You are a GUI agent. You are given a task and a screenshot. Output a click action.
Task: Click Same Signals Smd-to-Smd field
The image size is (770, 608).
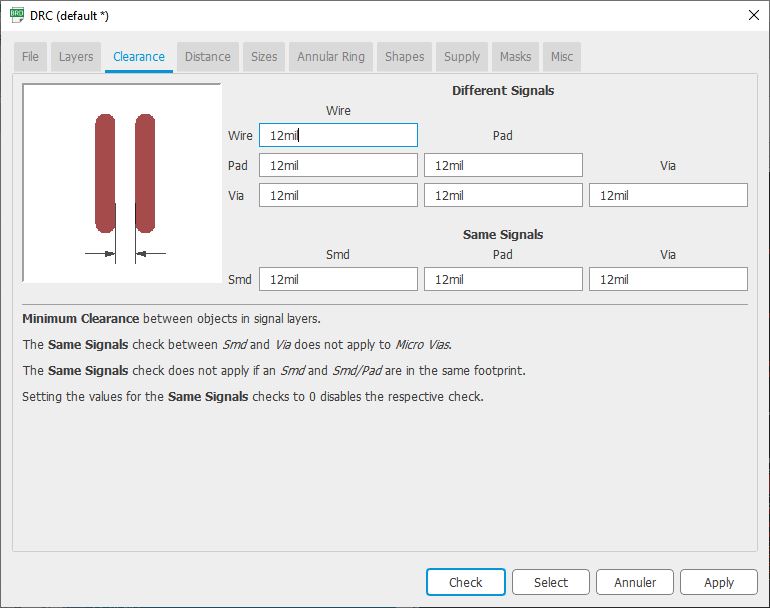pyautogui.click(x=338, y=279)
